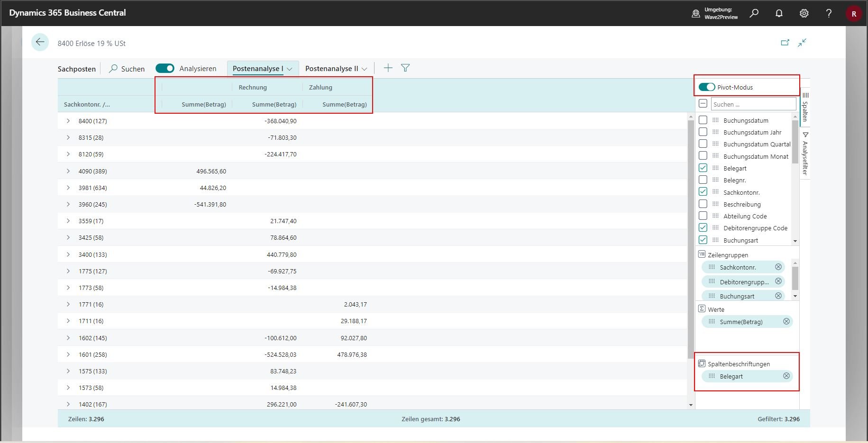Click cell value -368.040,90

(x=281, y=121)
